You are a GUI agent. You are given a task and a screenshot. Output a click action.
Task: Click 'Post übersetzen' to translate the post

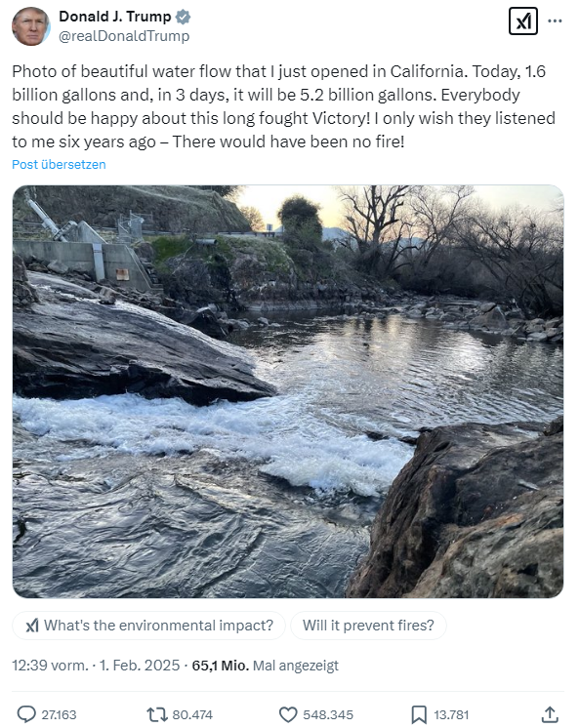[x=59, y=164]
